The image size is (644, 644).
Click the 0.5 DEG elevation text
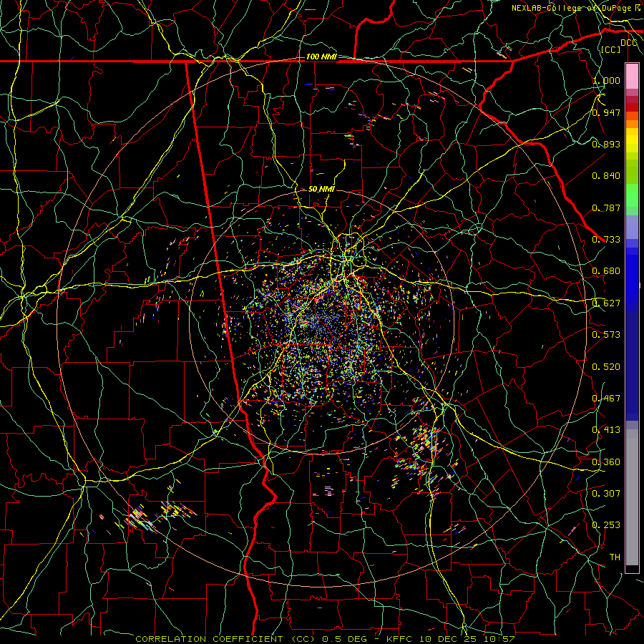[343, 639]
